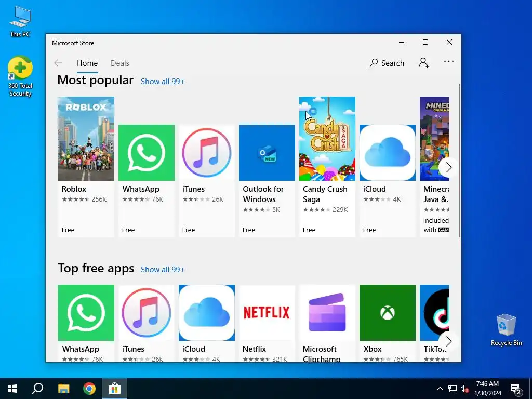Click the Most popular section heading
This screenshot has height=399, width=532.
(96, 81)
